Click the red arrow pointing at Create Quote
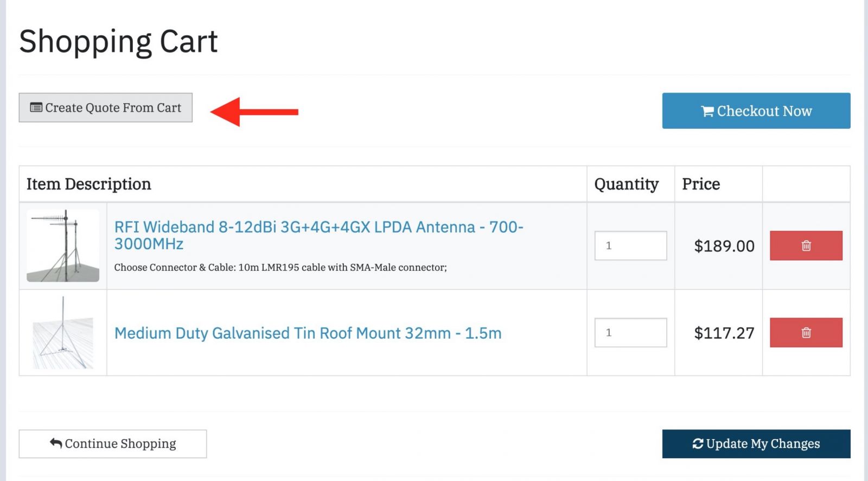The image size is (868, 481). [x=254, y=112]
